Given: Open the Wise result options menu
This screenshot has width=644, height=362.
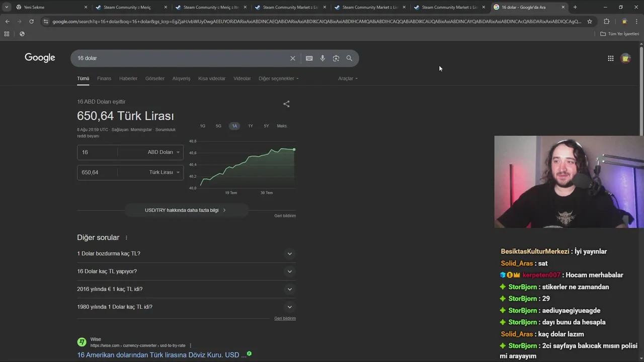Looking at the screenshot, I should (x=190, y=346).
